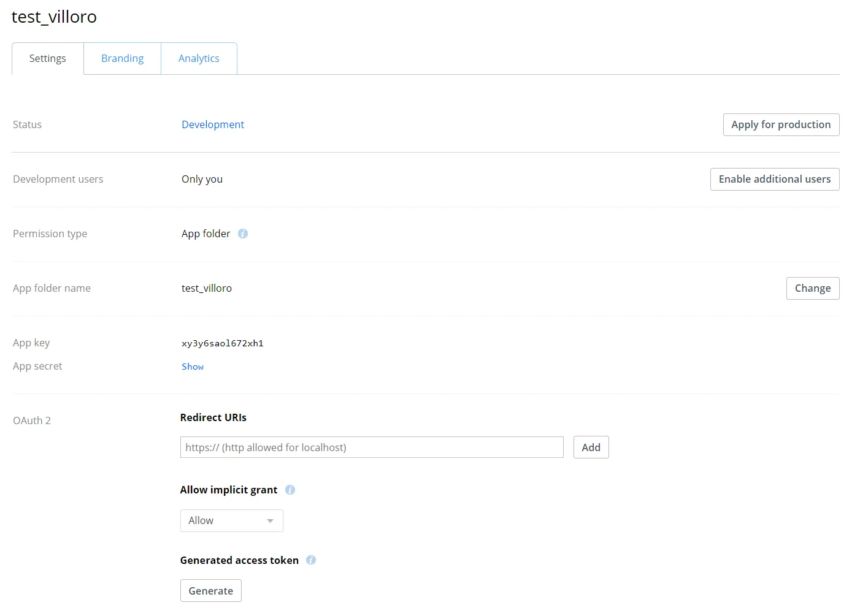Generate a new access token

[x=210, y=590]
